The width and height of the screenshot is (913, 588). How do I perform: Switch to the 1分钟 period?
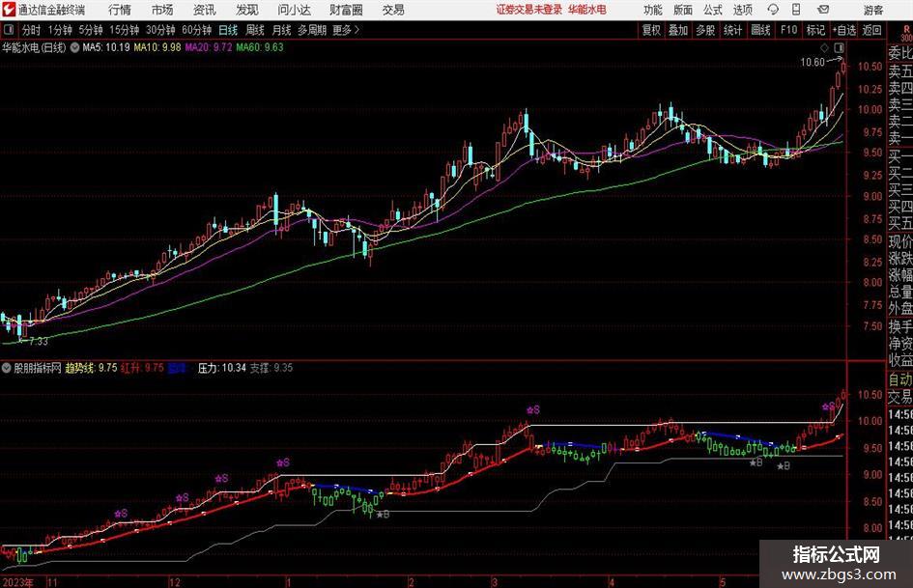coord(60,30)
